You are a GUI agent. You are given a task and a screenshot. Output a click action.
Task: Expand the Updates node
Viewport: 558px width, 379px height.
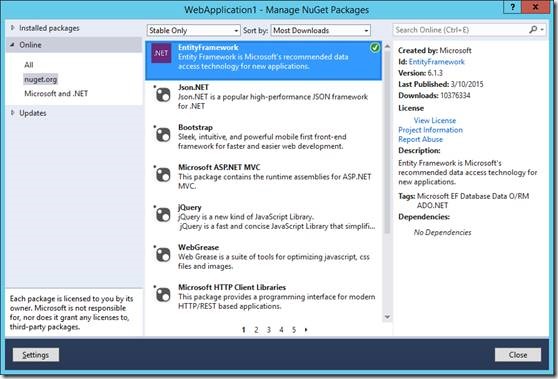click(x=12, y=113)
